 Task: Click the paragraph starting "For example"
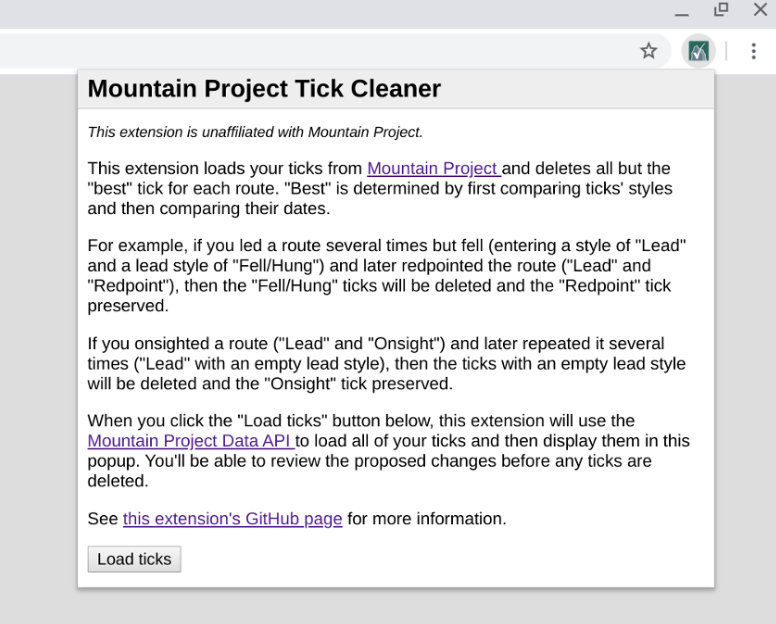pos(386,276)
